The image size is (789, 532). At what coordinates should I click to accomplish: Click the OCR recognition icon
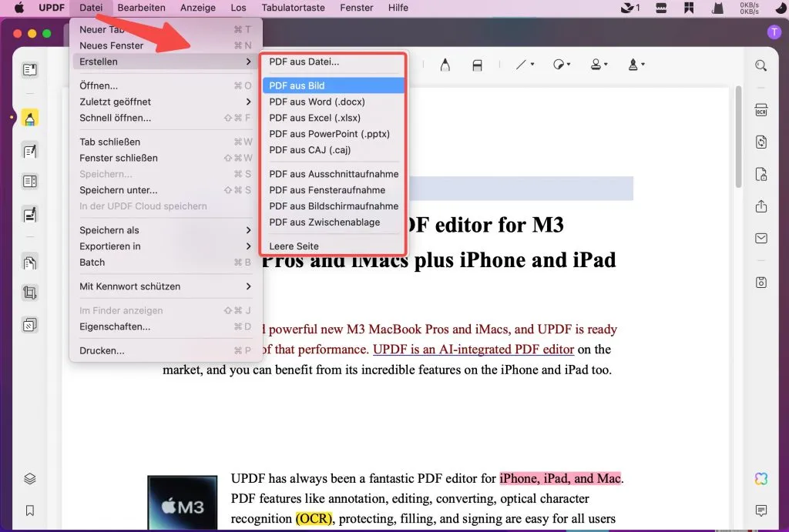click(x=761, y=109)
